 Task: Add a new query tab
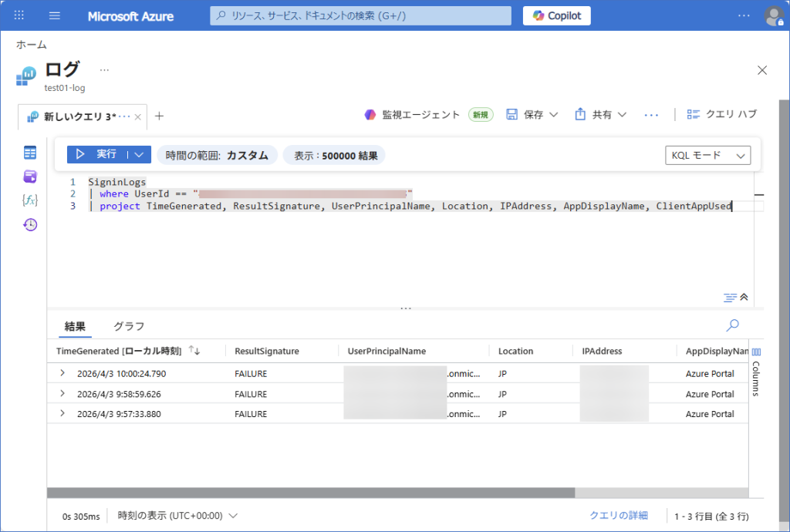tap(159, 116)
